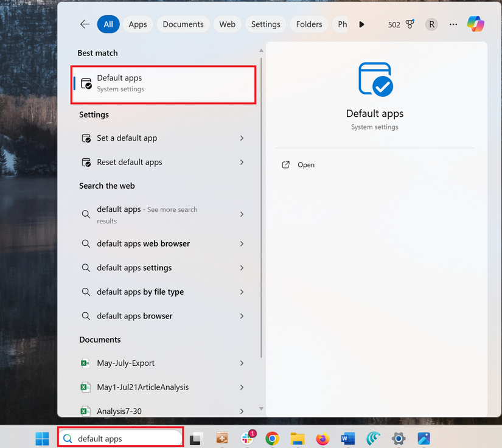Open Microsoft Word from the taskbar
The height and width of the screenshot is (448, 502).
[347, 438]
